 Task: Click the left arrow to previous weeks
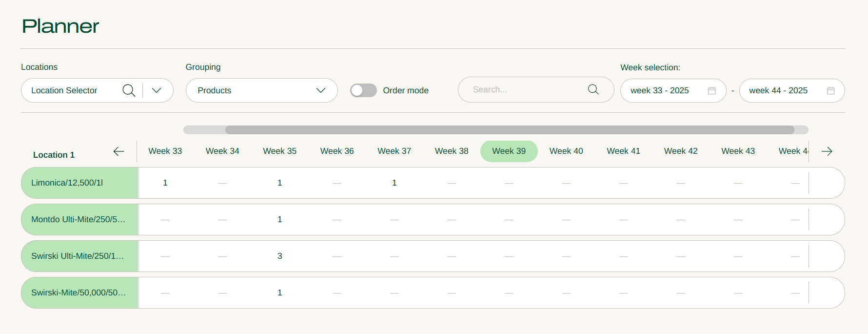(118, 151)
